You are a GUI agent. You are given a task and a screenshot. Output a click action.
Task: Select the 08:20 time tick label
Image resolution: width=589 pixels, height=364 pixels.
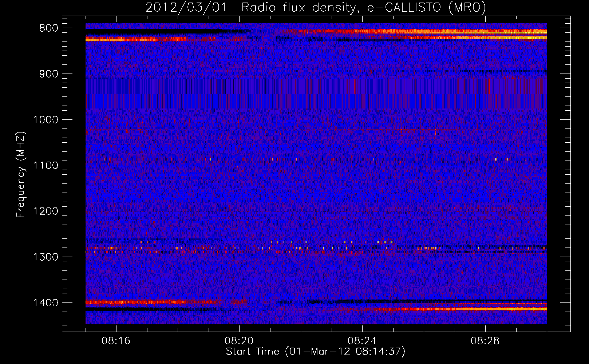tap(239, 341)
